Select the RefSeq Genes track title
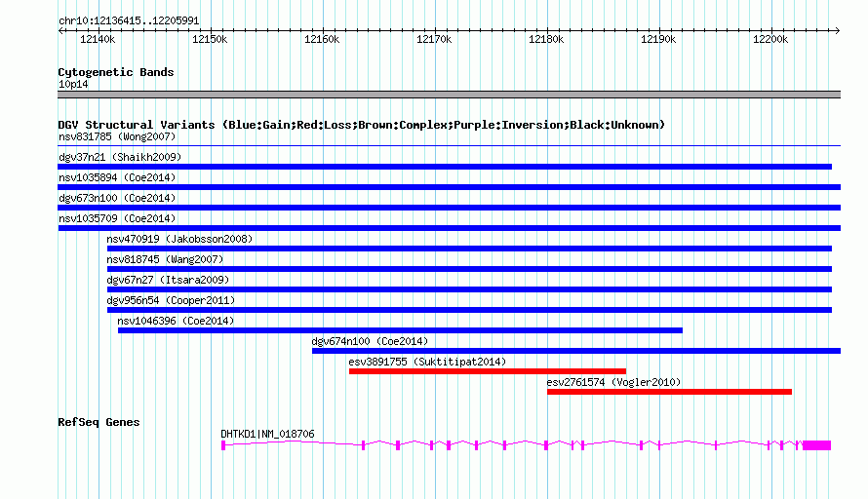The image size is (868, 499). (x=99, y=422)
